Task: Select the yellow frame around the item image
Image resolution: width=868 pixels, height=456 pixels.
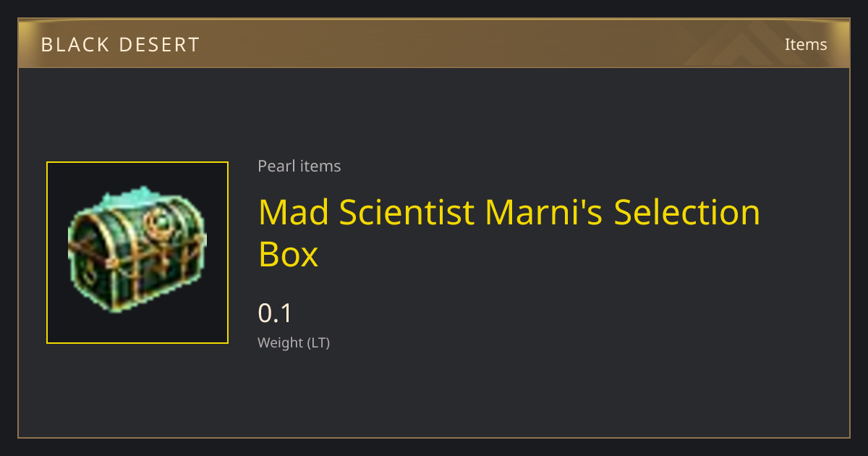Action: tap(137, 253)
